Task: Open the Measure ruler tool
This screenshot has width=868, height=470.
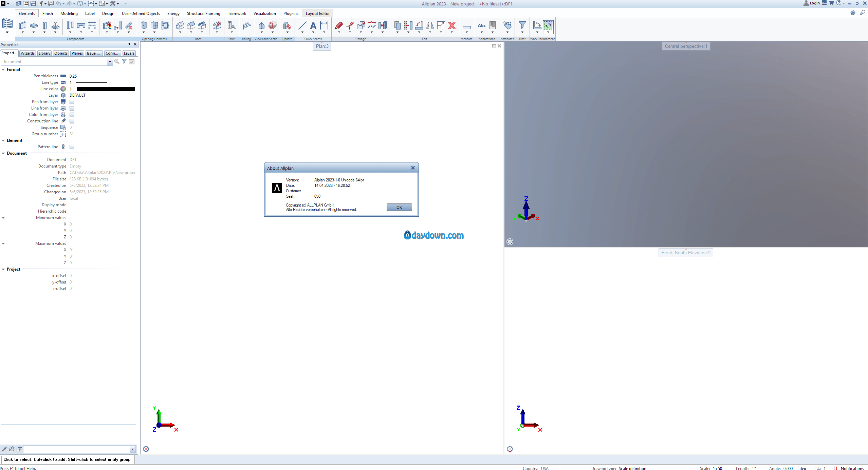Action: (466, 27)
